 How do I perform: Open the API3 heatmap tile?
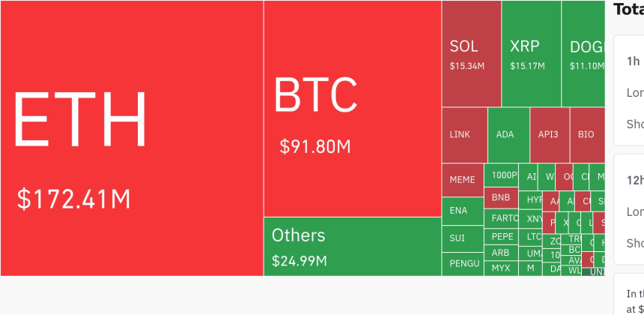549,135
